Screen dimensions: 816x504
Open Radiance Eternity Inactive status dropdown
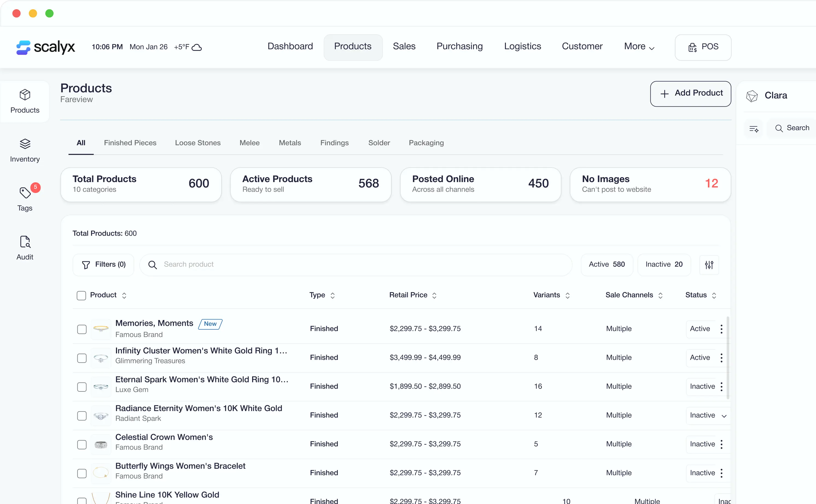[x=708, y=416]
